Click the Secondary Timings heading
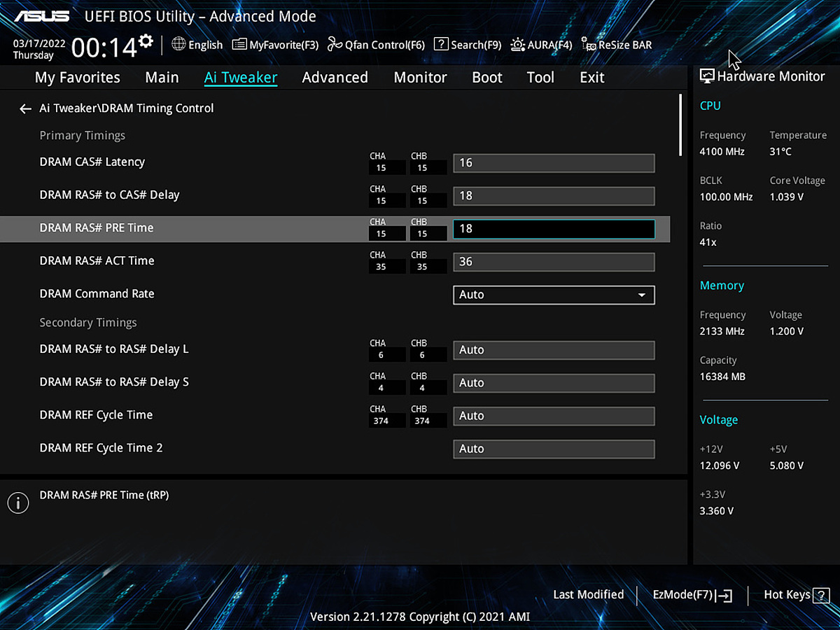Viewport: 840px width, 630px height. coord(88,322)
